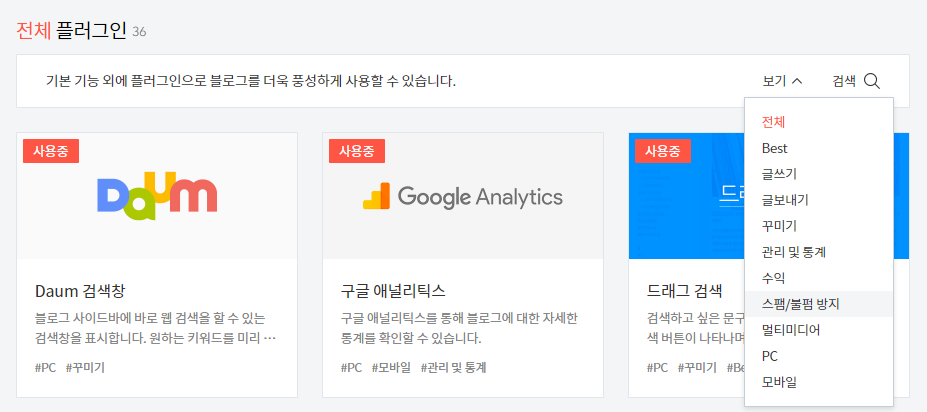Click the 구글 애널리틱스 description text
This screenshot has width=927, height=412.
click(459, 329)
